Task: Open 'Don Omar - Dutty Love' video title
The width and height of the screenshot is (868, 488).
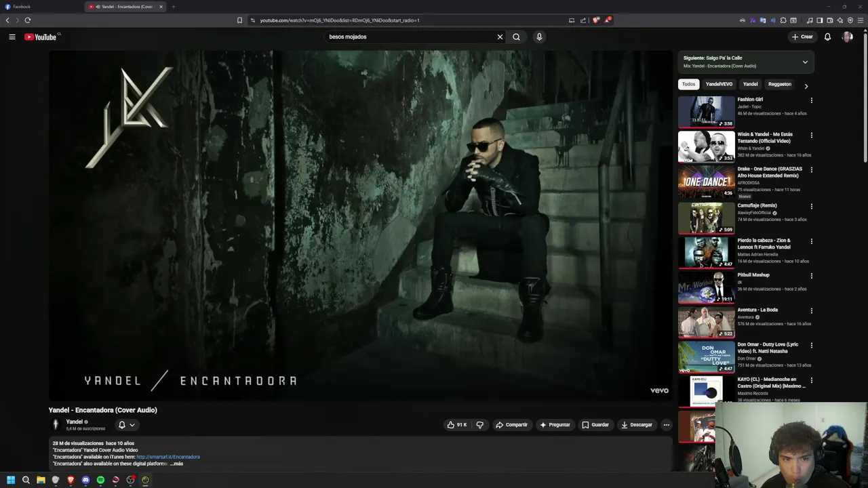Action: [768, 348]
